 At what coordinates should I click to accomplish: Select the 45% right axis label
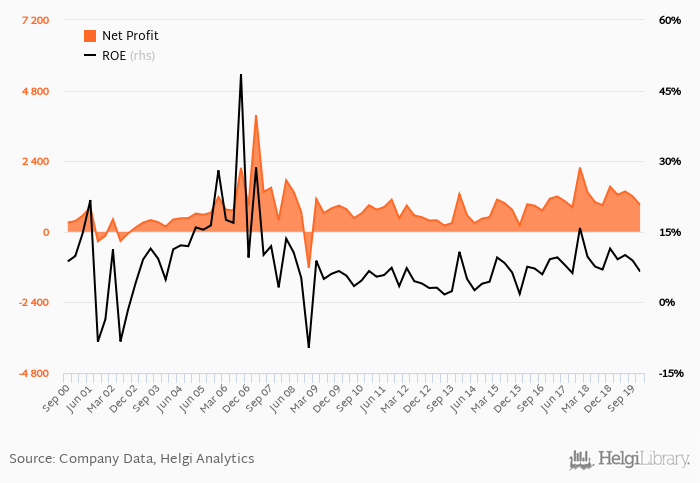669,92
